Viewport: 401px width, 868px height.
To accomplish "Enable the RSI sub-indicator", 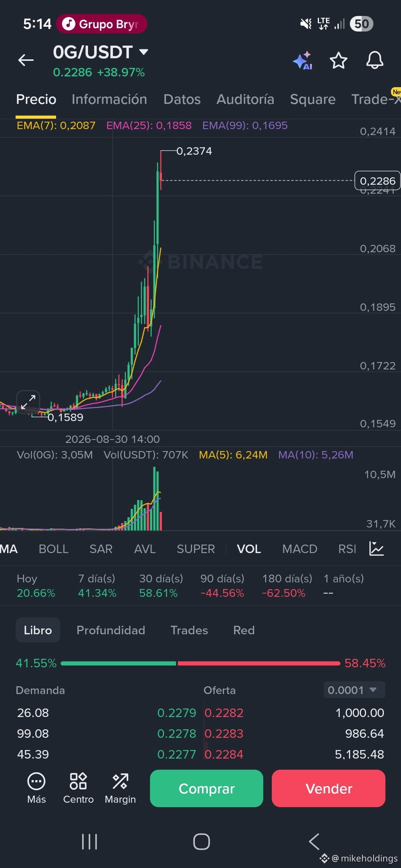I will [x=347, y=549].
